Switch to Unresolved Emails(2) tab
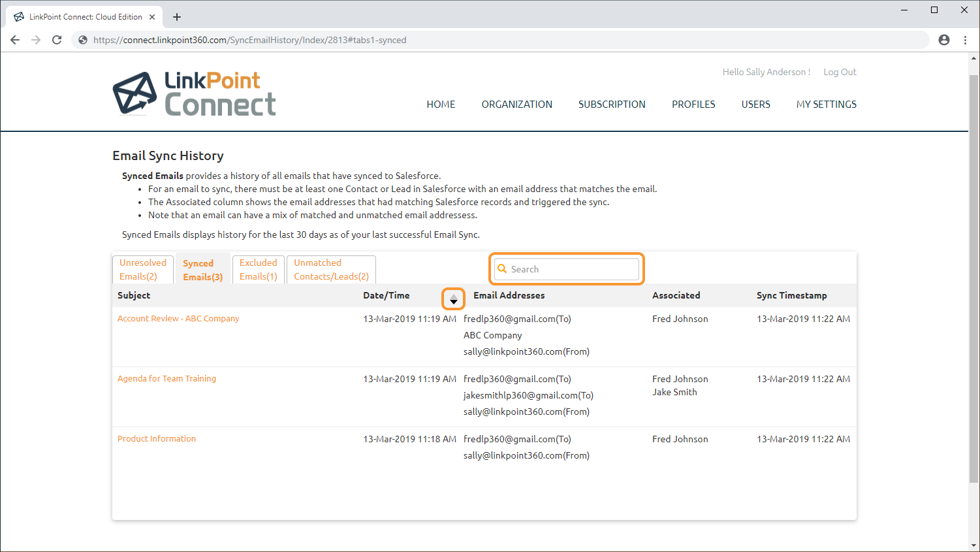The width and height of the screenshot is (980, 552). point(143,270)
